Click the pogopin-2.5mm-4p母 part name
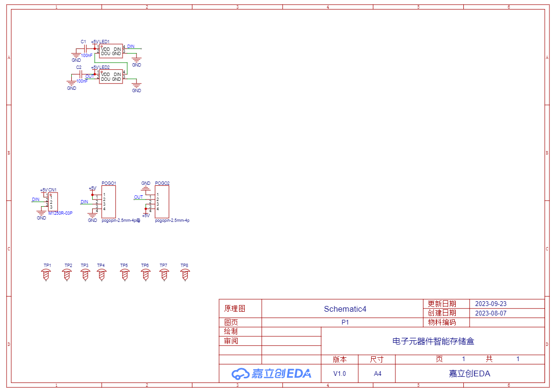Screen dimensions: 556x392 pyautogui.click(x=121, y=220)
